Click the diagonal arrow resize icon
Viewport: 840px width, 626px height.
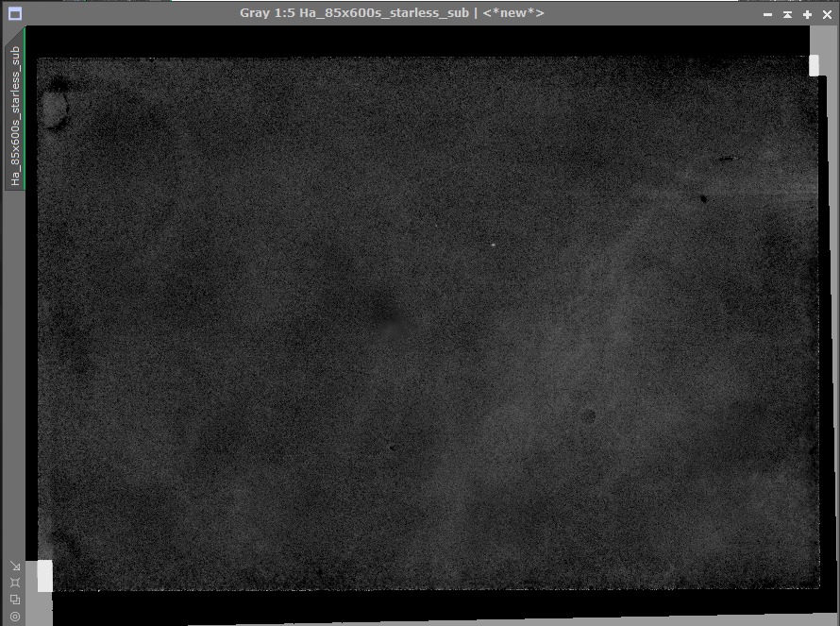click(x=15, y=567)
